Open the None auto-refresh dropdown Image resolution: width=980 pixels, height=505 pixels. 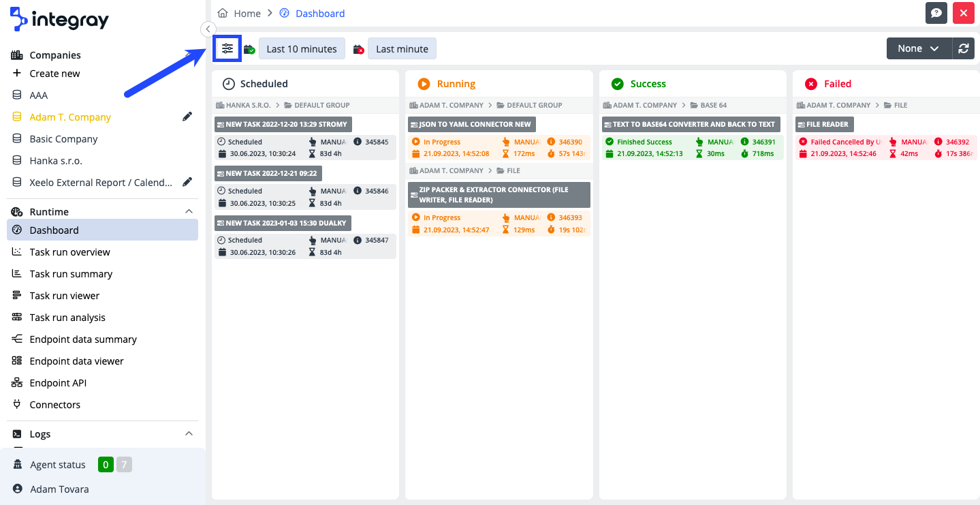tap(918, 48)
